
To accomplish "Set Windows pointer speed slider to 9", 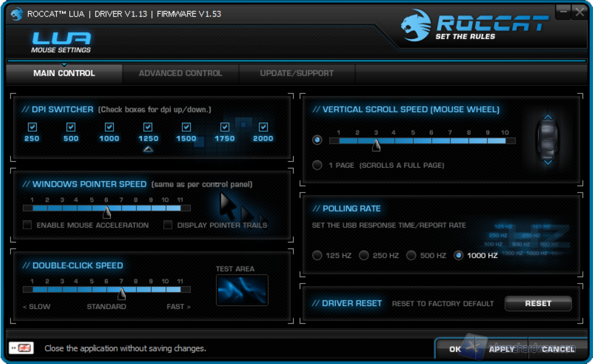I will click(151, 208).
